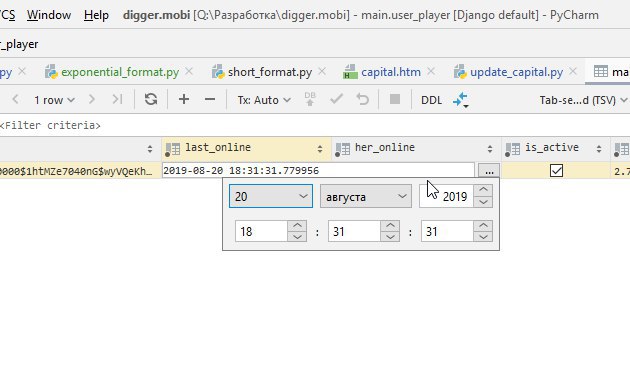Close the update_capital.py tab
The image size is (630, 379).
[573, 72]
